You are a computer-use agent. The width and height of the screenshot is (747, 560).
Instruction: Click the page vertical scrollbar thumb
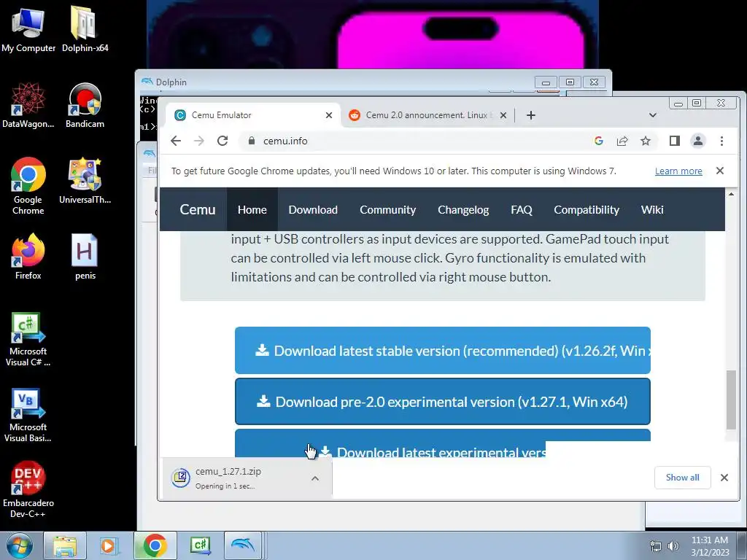[731, 400]
